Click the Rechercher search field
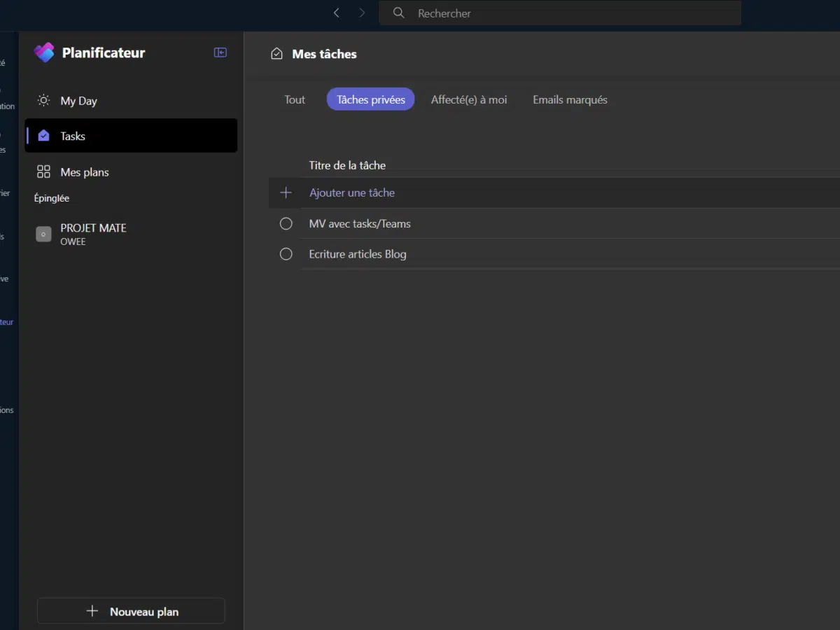The height and width of the screenshot is (630, 840). tap(560, 13)
